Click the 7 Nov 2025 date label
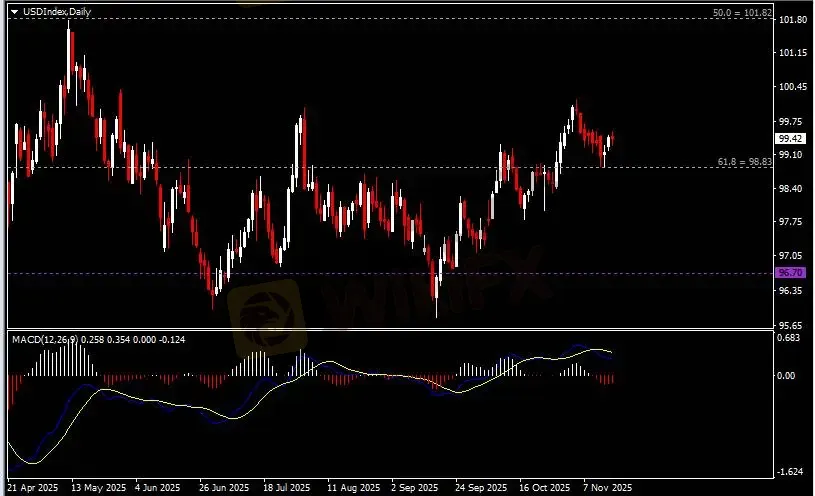This screenshot has width=815, height=496. pyautogui.click(x=607, y=489)
